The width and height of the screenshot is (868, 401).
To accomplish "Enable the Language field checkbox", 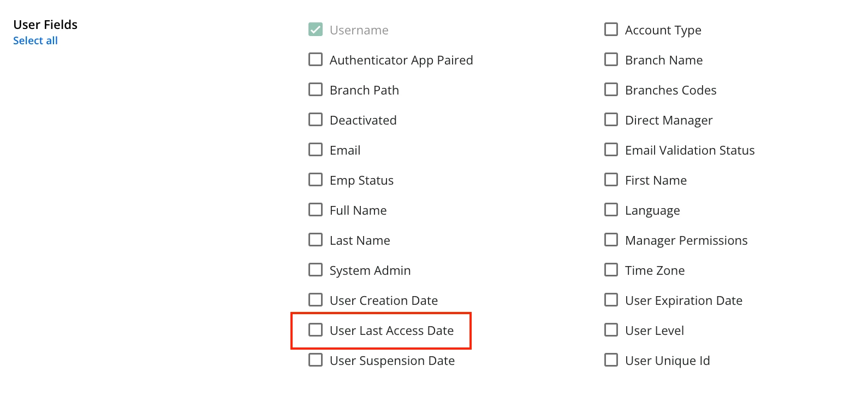I will (x=611, y=210).
